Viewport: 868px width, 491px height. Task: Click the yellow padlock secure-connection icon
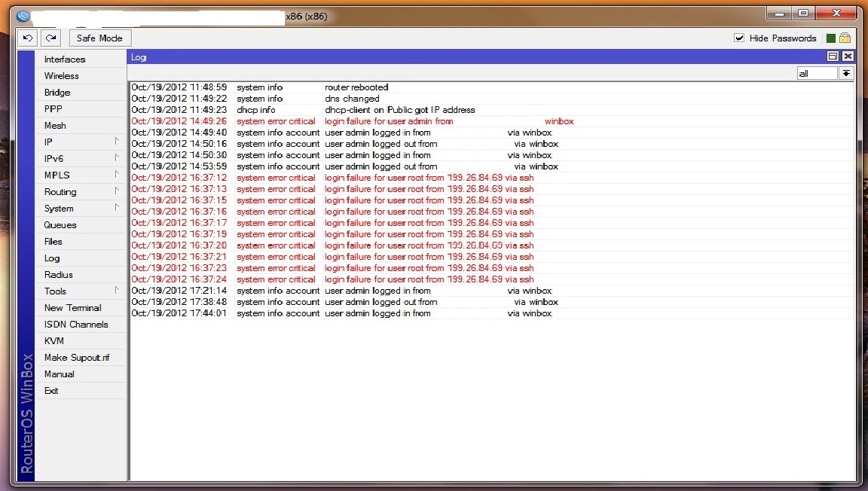click(x=845, y=38)
